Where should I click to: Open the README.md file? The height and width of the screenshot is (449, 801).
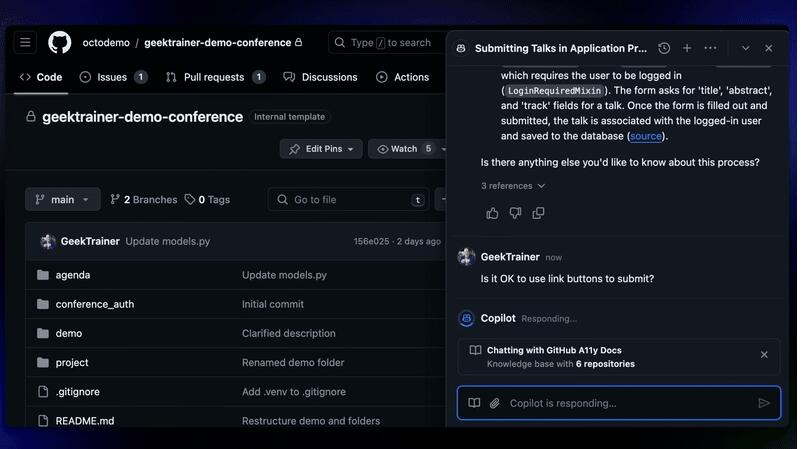coord(85,421)
